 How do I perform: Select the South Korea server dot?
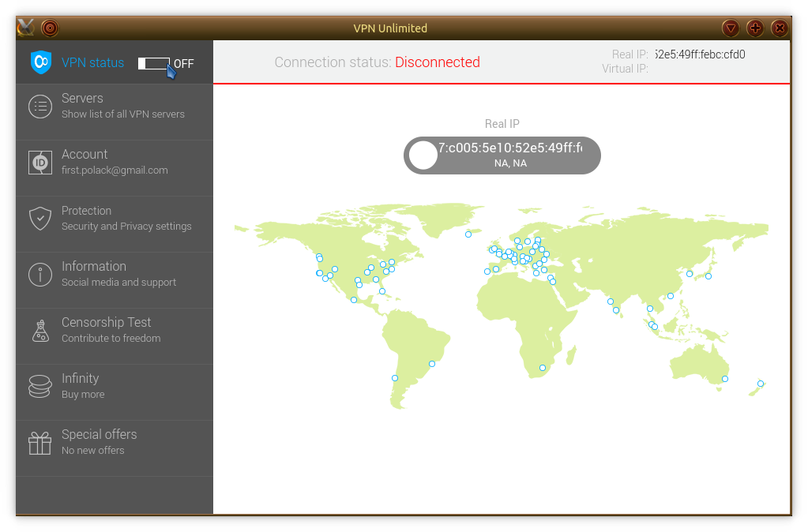tap(690, 274)
